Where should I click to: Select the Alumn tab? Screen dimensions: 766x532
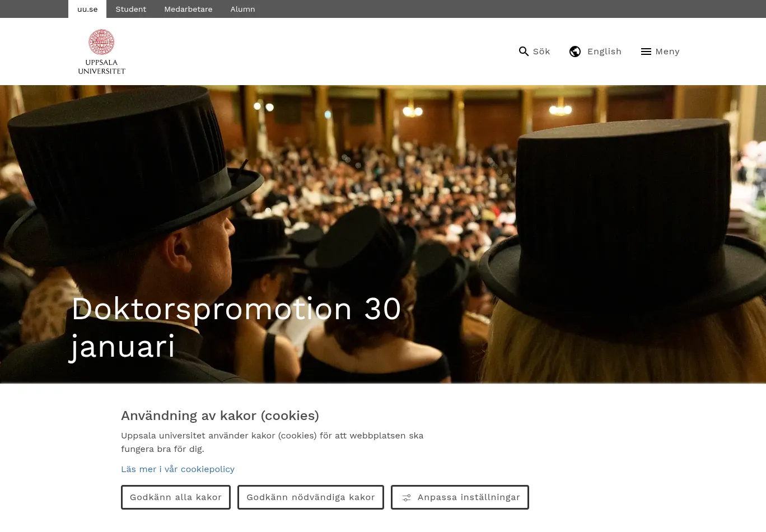pos(242,9)
